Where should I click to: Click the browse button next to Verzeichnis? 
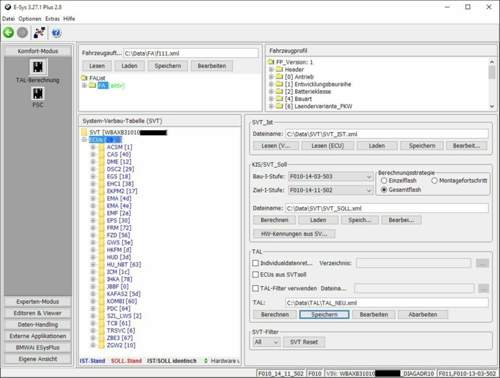482,263
